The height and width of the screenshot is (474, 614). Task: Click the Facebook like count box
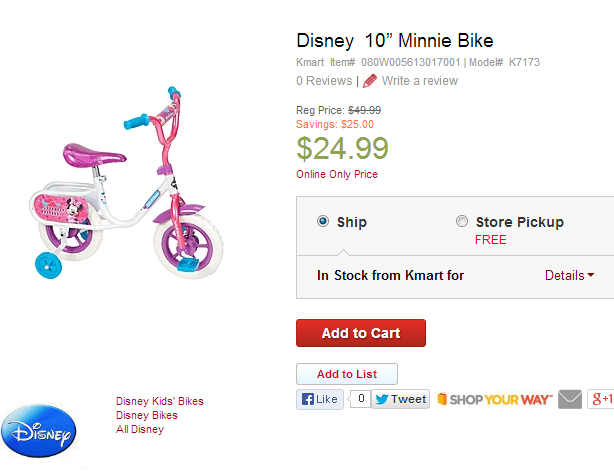(359, 399)
